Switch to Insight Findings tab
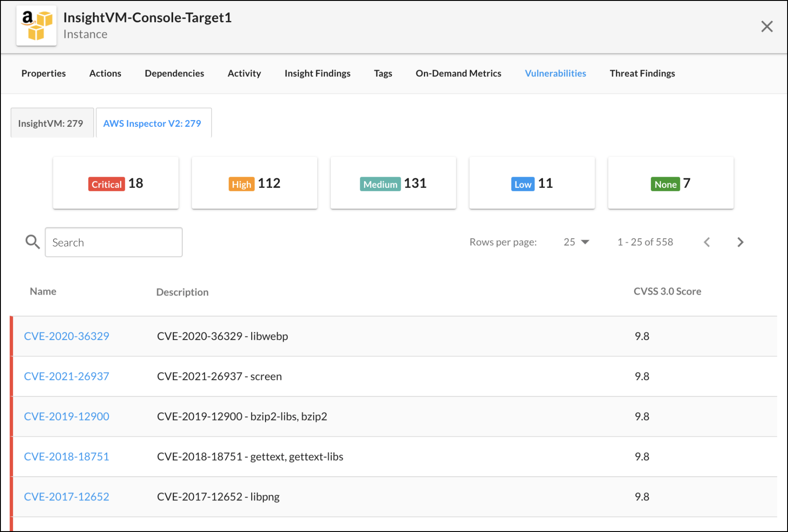 click(x=317, y=73)
